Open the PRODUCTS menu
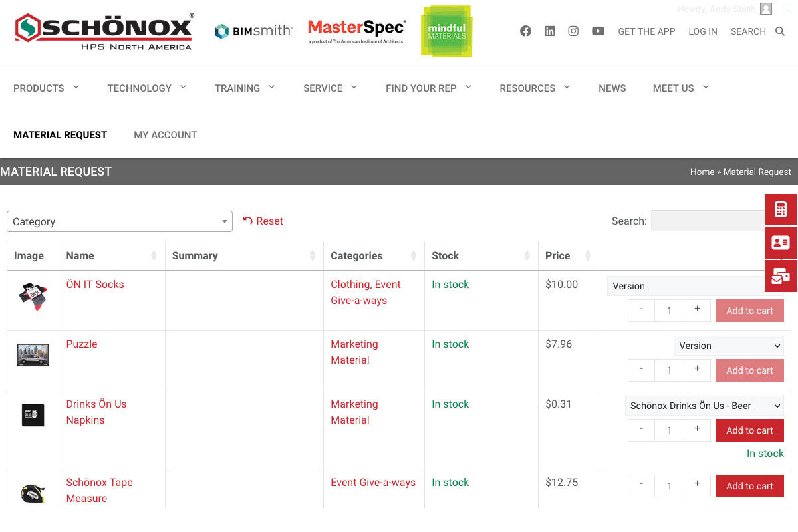Screen dimensions: 798x532 (x=46, y=88)
